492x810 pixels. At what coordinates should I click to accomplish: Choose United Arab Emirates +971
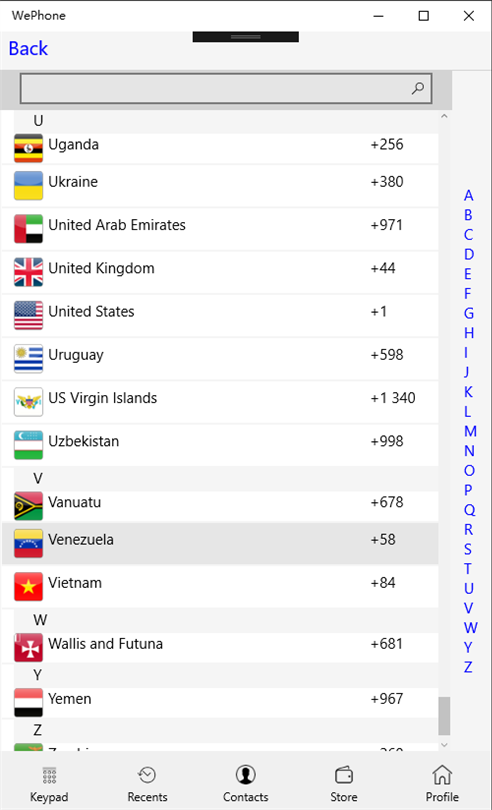(x=220, y=229)
